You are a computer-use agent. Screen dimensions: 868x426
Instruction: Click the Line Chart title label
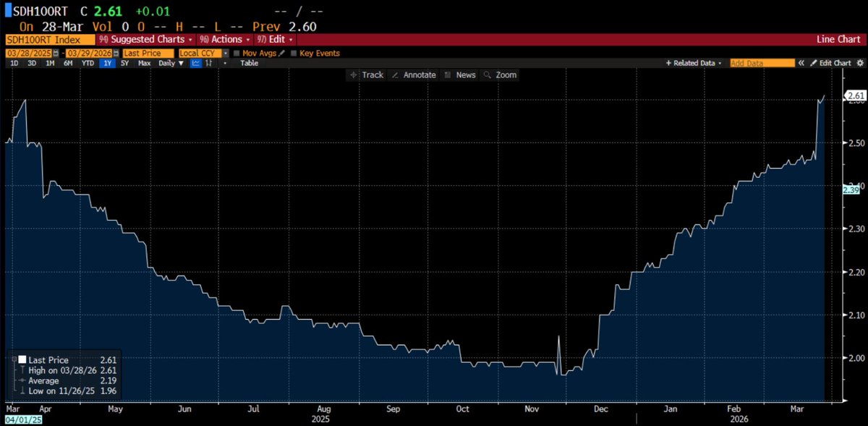[838, 39]
